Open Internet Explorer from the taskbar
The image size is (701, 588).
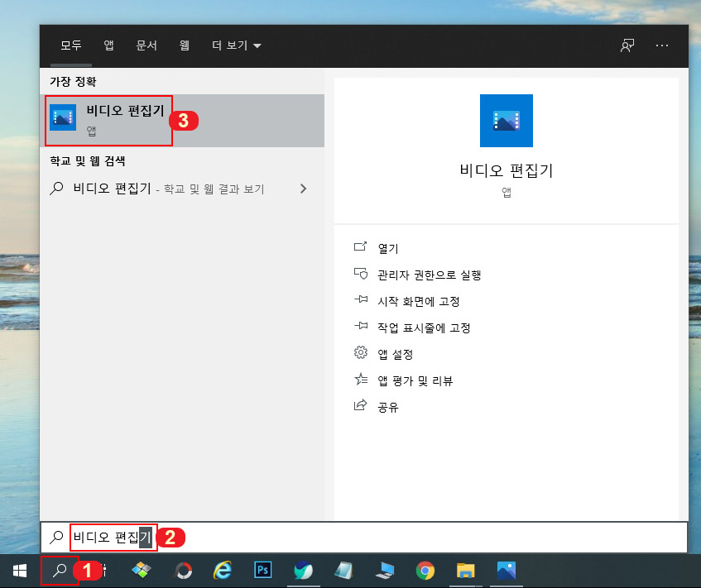point(223,570)
